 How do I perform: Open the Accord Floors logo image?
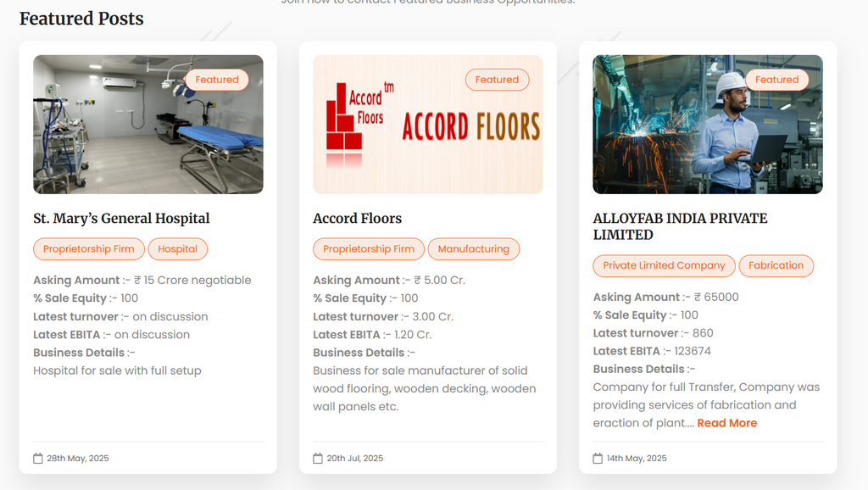[x=428, y=125]
